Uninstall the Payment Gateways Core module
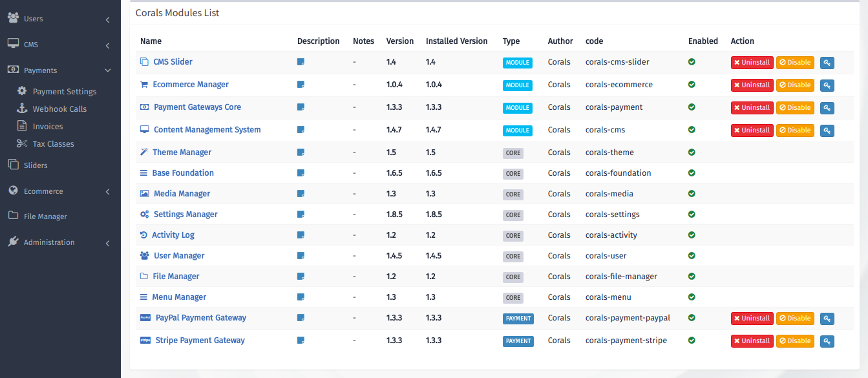The image size is (868, 378). pyautogui.click(x=752, y=108)
